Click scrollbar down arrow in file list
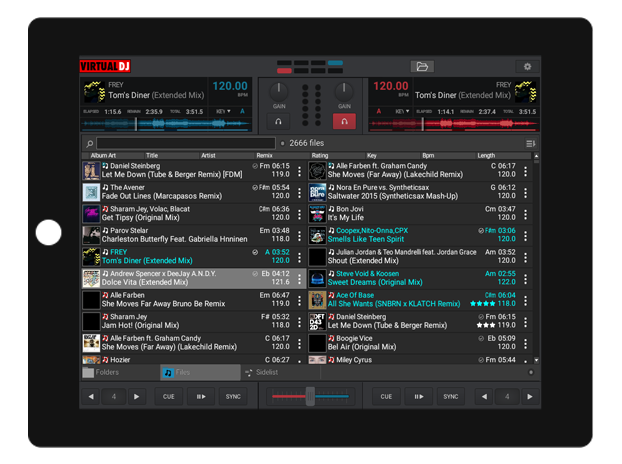The image size is (622, 464). pos(536,360)
